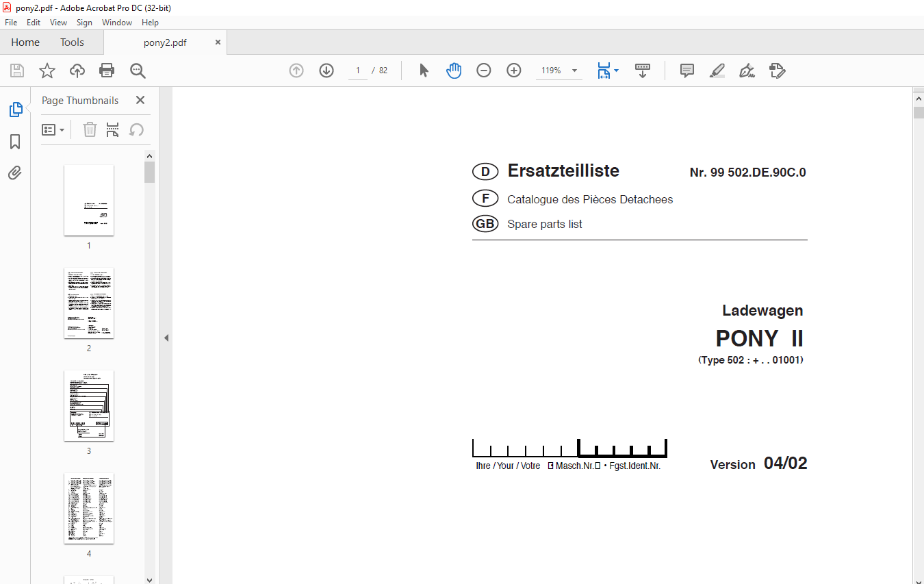Open the Page Thumbnails pane icon in the sidebar
Viewport: 924px width, 584px height.
(x=15, y=110)
